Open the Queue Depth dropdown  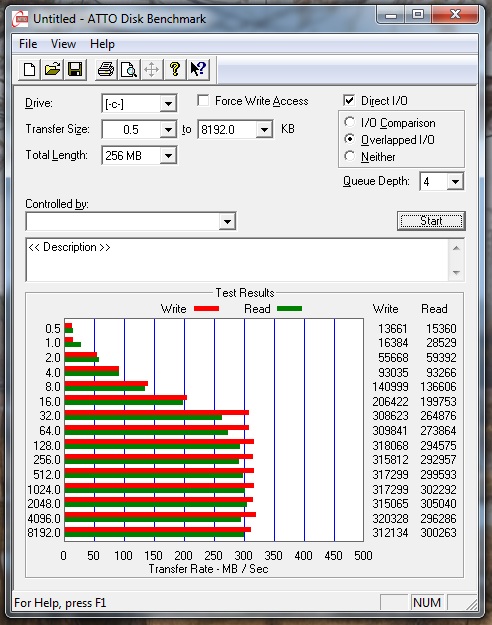click(x=455, y=182)
